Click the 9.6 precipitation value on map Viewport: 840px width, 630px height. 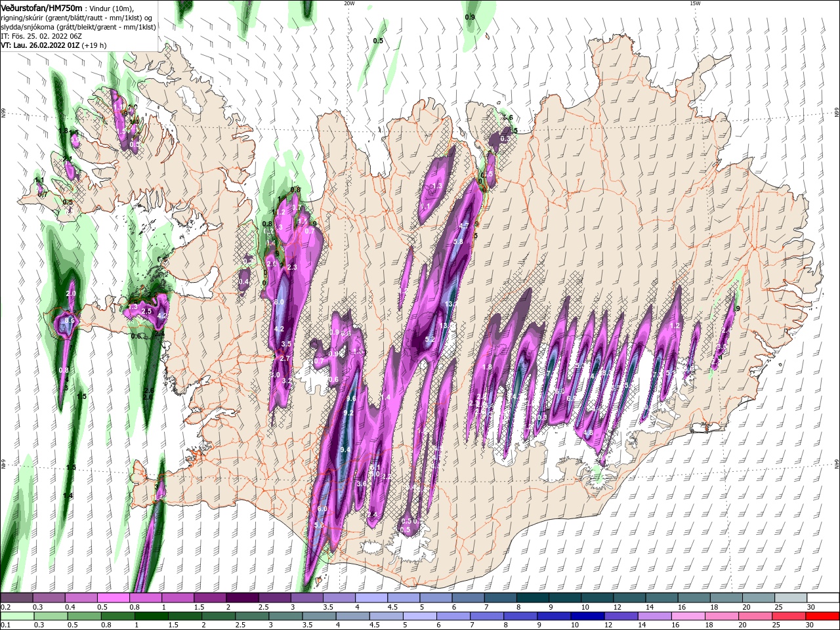[x=351, y=398]
